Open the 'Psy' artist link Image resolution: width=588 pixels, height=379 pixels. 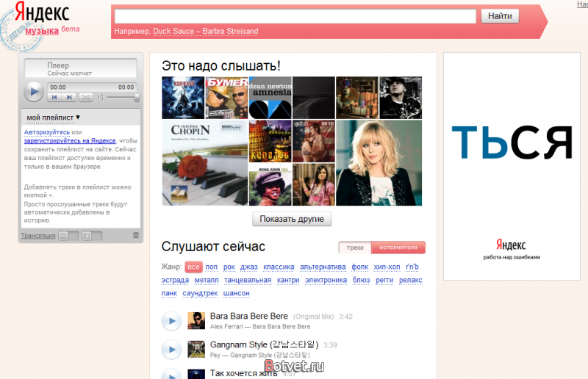click(215, 355)
